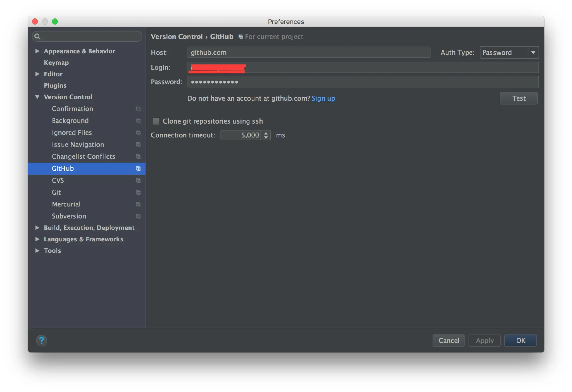Image resolution: width=572 pixels, height=392 pixels.
Task: Click project icon beside CVS
Action: [138, 181]
